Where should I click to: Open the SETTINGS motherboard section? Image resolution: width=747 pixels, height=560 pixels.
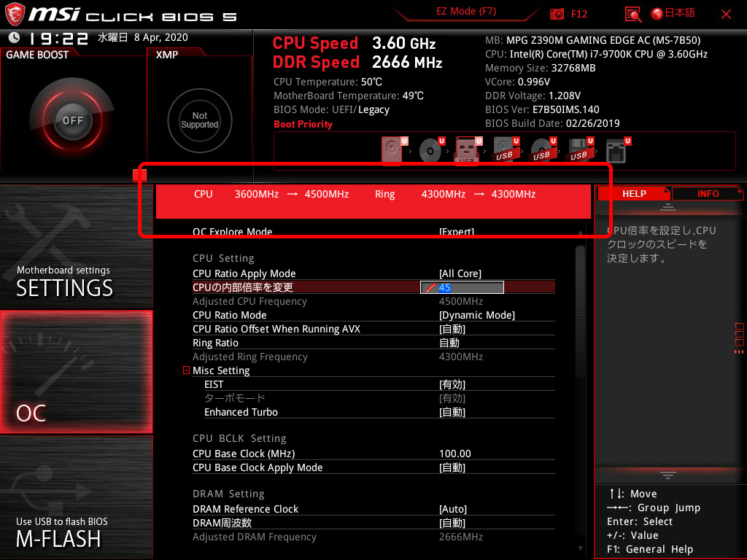(x=76, y=246)
